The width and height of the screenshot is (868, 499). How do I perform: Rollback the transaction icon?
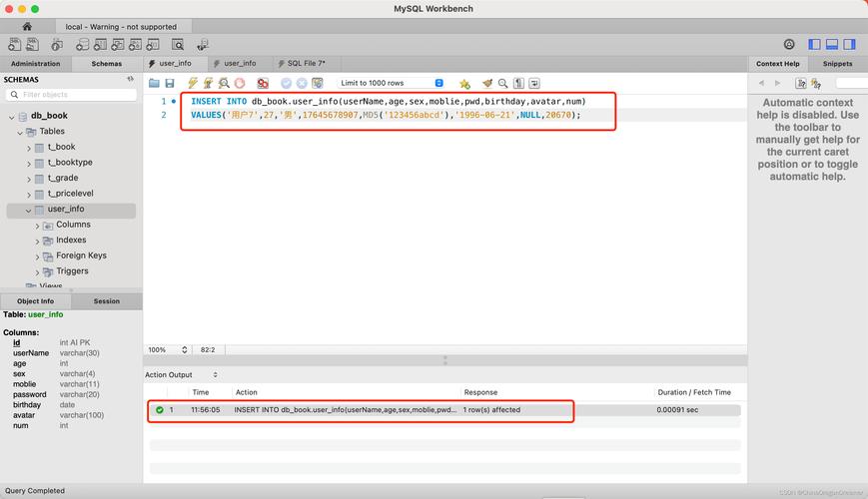tap(302, 83)
